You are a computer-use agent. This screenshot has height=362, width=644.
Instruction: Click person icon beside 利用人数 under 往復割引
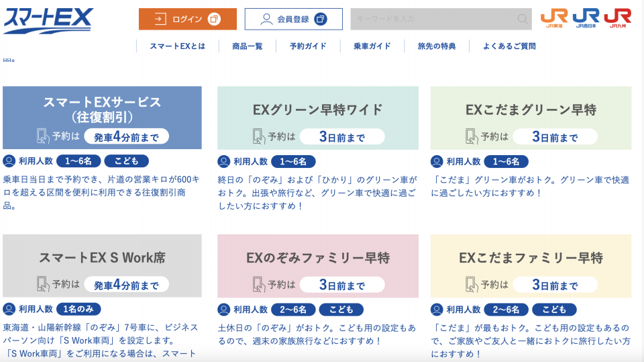coord(9,161)
